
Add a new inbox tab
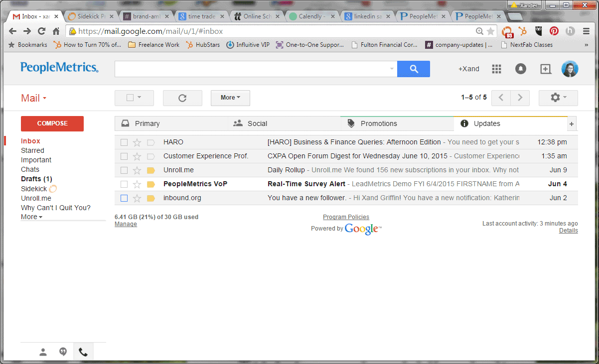[572, 124]
